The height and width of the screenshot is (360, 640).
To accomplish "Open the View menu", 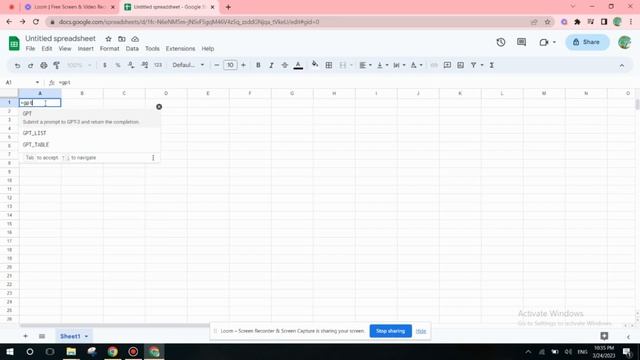I will (65, 49).
